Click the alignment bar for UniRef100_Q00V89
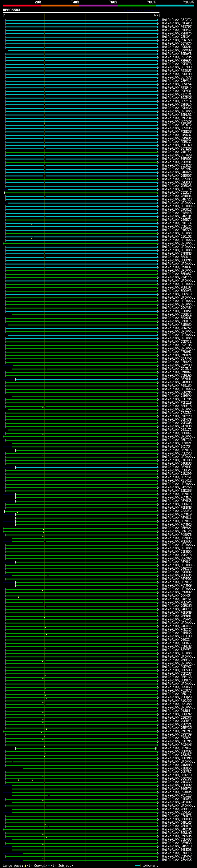The width and height of the screenshot is (197, 868). pyautogui.click(x=83, y=50)
